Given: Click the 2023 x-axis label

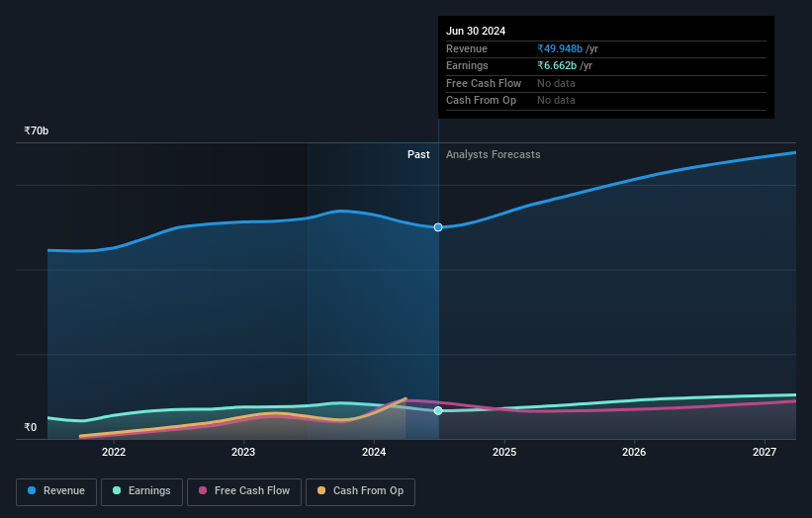Looking at the screenshot, I should point(243,453).
